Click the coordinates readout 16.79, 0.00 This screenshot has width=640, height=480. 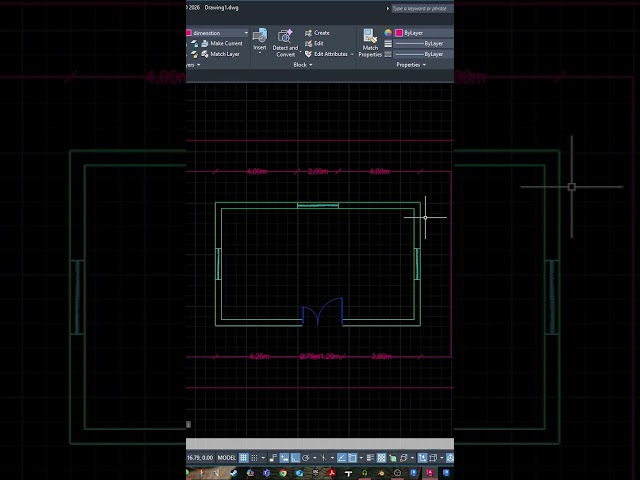(x=200, y=458)
